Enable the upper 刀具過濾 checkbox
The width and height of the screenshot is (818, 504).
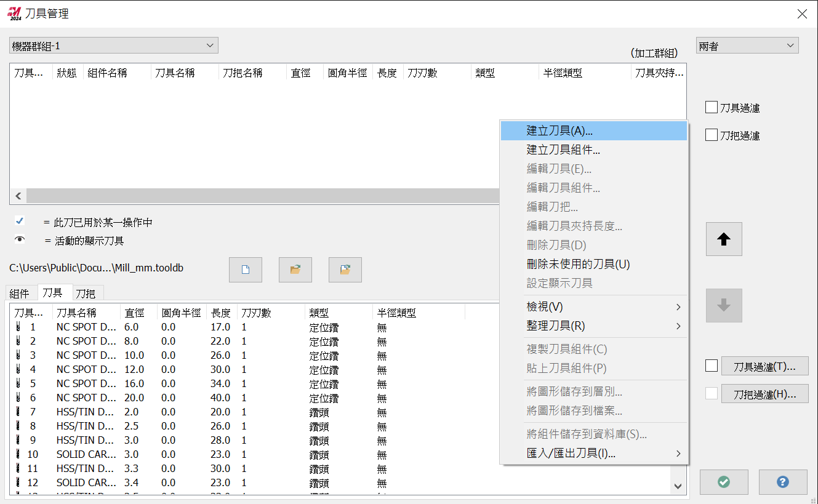[711, 108]
